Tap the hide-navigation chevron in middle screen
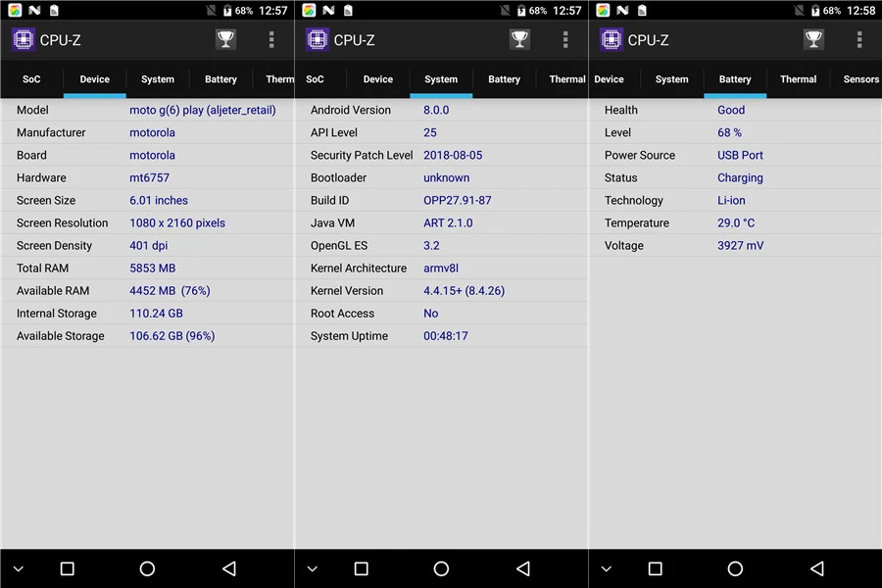The image size is (882, 588). 313,568
